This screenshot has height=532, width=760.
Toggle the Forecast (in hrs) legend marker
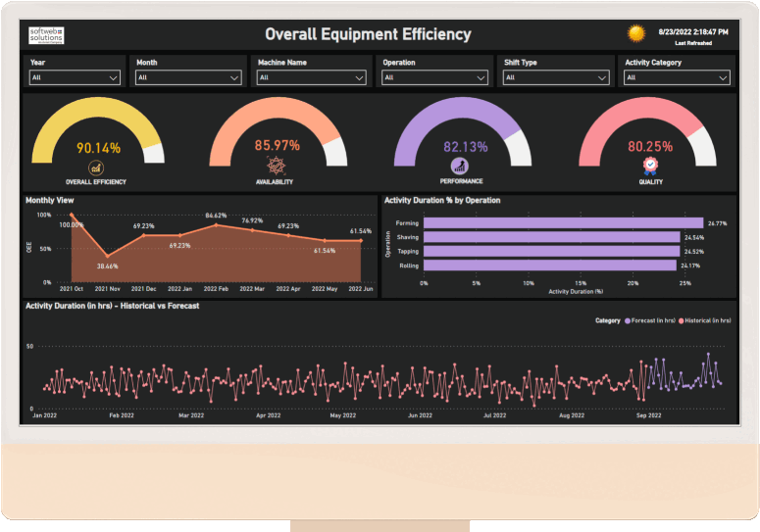[x=628, y=320]
